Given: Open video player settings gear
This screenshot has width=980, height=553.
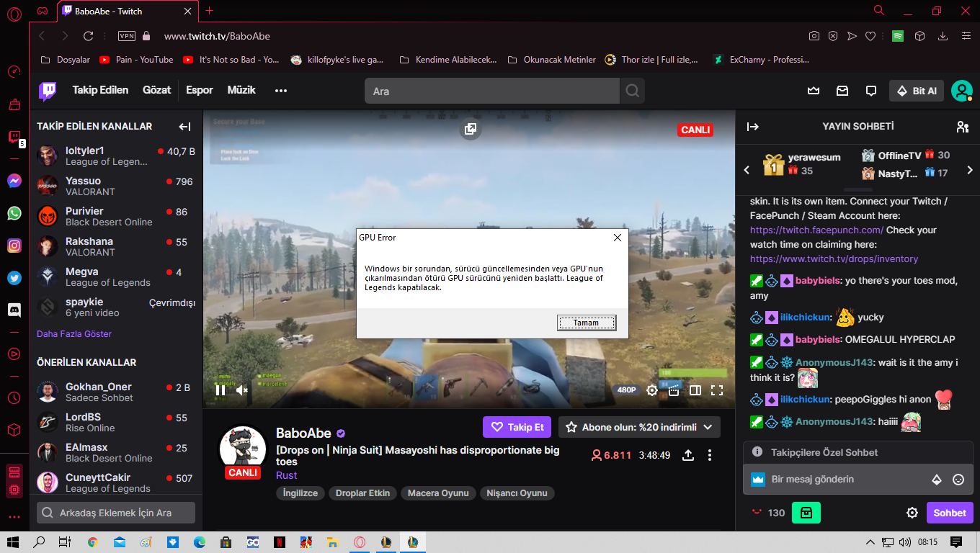Looking at the screenshot, I should tap(652, 390).
